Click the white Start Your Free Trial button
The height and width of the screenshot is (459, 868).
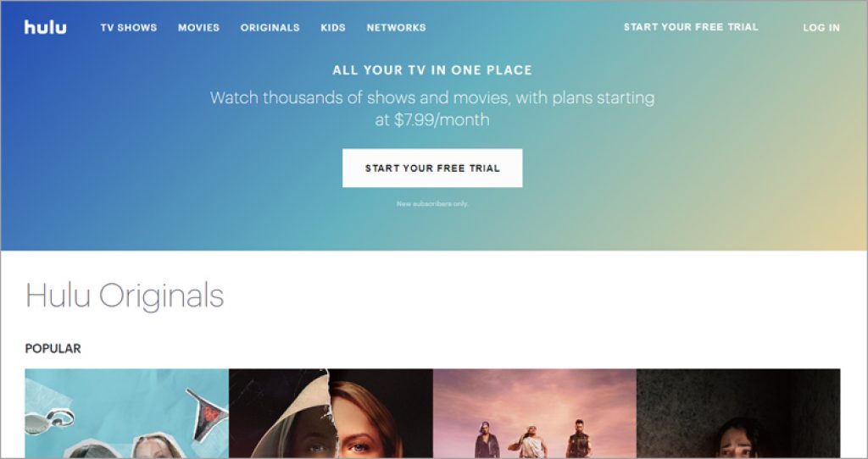tap(432, 169)
